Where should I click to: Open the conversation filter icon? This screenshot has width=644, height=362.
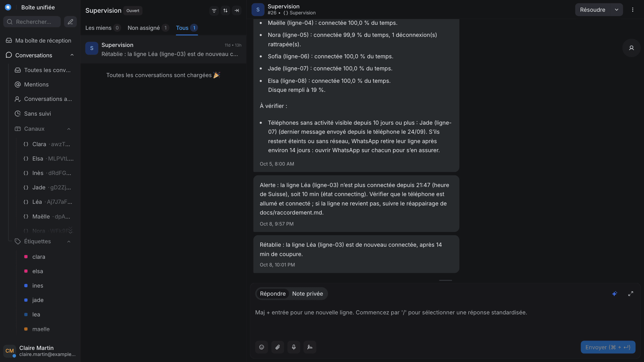[214, 11]
